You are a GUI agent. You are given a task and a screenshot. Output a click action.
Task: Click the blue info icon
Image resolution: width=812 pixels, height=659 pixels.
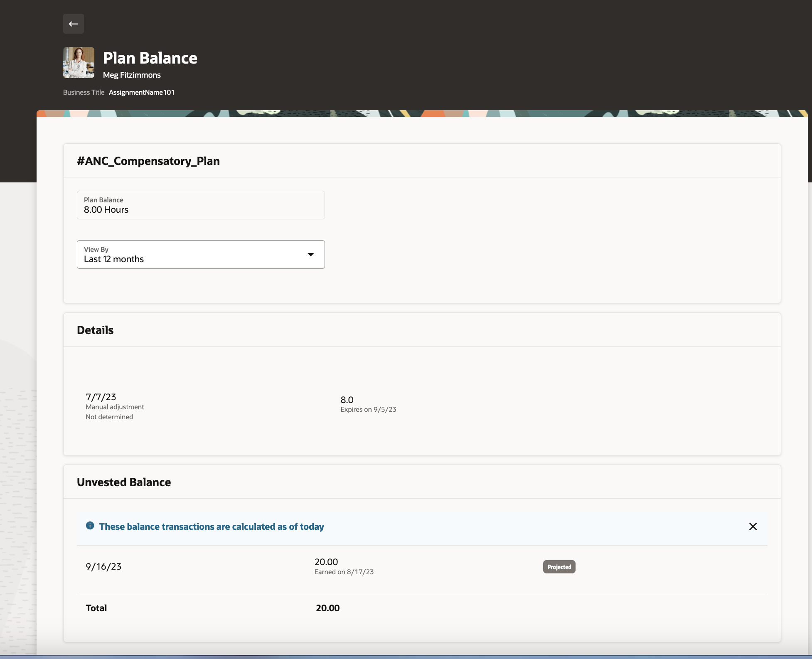[x=90, y=526]
